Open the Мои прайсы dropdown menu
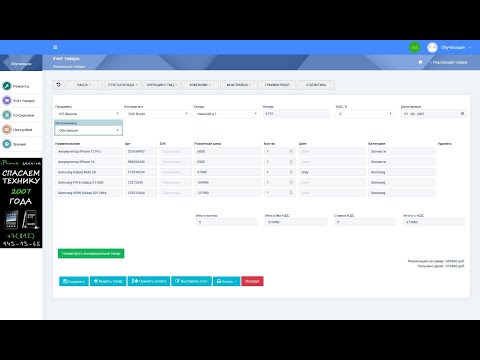The height and width of the screenshot is (360, 480). (x=238, y=85)
